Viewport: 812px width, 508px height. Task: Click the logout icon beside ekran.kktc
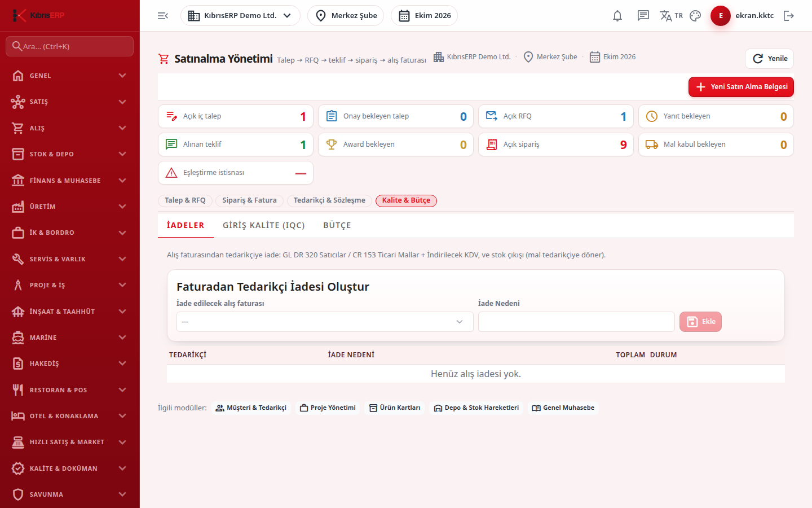click(789, 16)
